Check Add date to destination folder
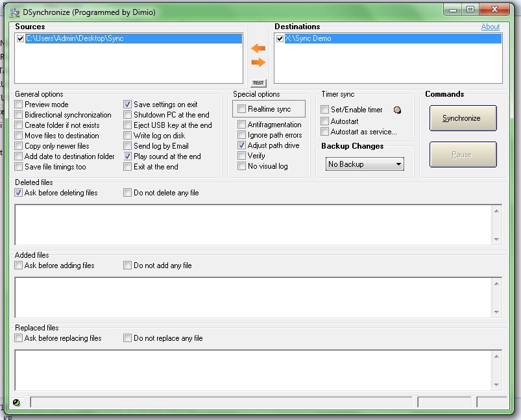Image resolution: width=521 pixels, height=420 pixels. click(19, 156)
